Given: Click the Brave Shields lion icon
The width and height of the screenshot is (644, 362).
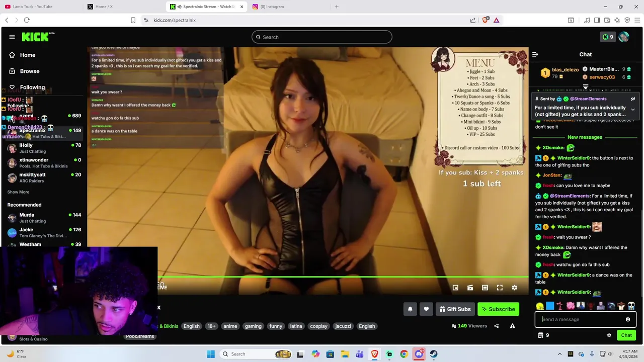Looking at the screenshot, I should click(485, 20).
